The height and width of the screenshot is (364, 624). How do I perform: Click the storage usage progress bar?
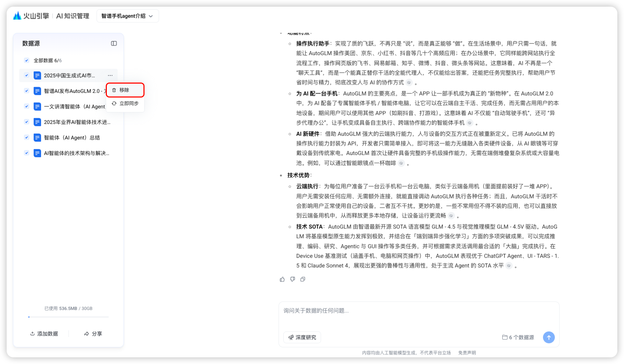tap(68, 317)
